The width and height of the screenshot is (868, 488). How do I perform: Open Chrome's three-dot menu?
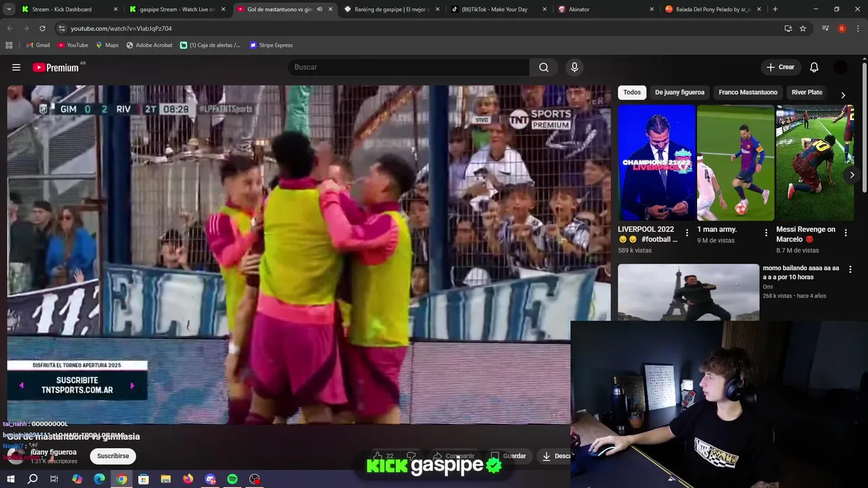858,28
